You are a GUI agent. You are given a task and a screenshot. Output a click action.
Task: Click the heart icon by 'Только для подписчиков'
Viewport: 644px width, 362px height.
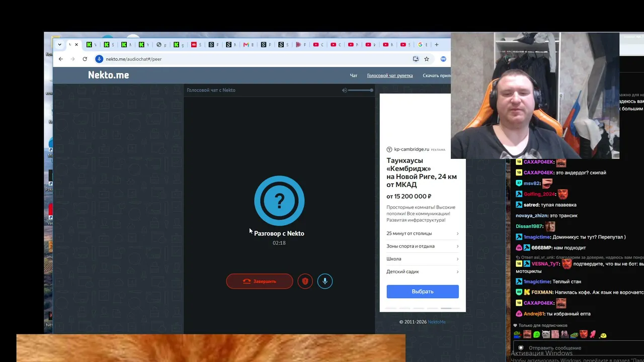point(515,325)
